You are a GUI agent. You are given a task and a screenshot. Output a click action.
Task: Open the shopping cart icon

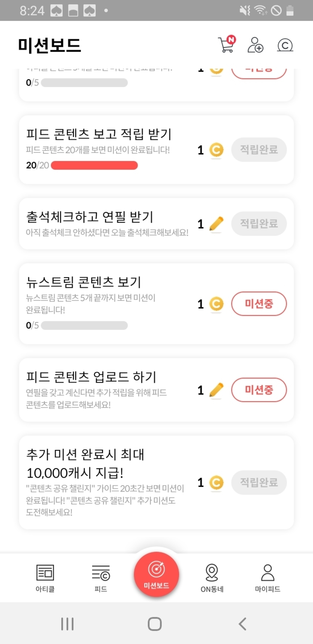(226, 45)
